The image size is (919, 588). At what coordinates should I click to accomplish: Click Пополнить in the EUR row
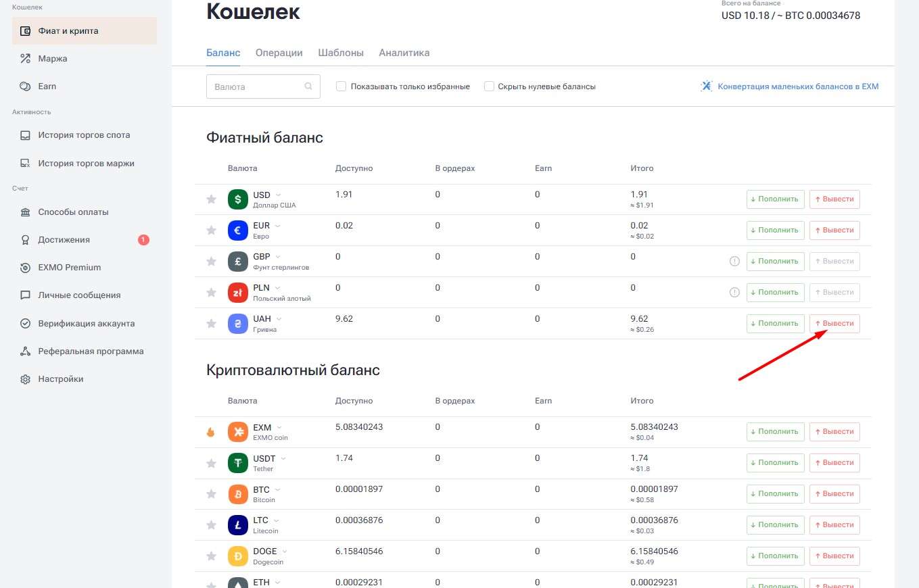click(x=776, y=230)
